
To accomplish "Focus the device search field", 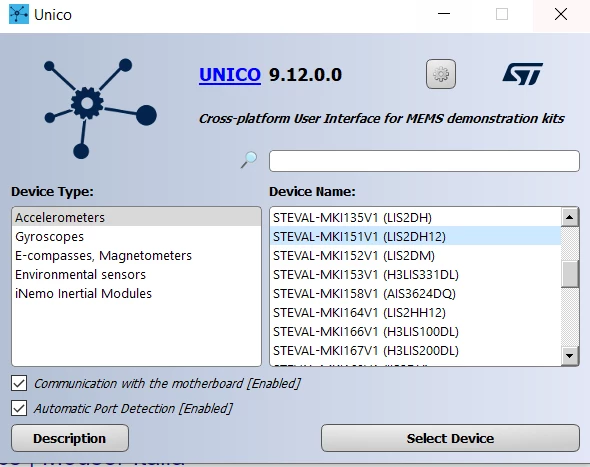I will 424,161.
